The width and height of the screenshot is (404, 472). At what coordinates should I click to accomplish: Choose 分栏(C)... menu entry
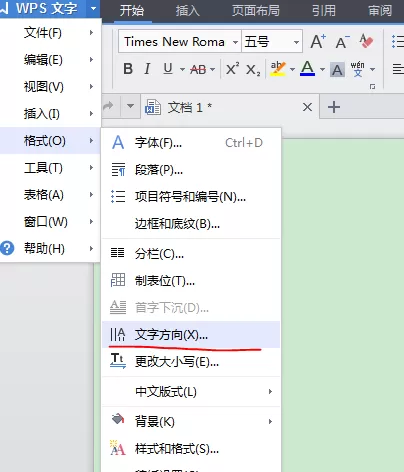point(191,254)
